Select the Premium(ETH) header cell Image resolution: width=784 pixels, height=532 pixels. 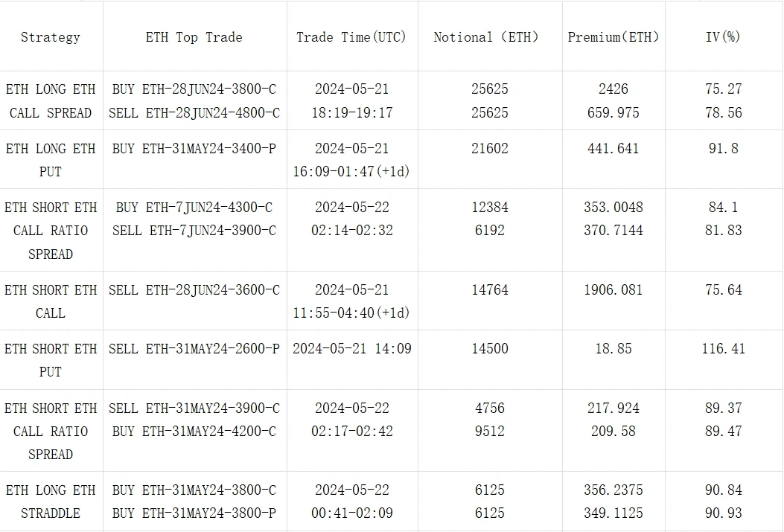click(613, 37)
